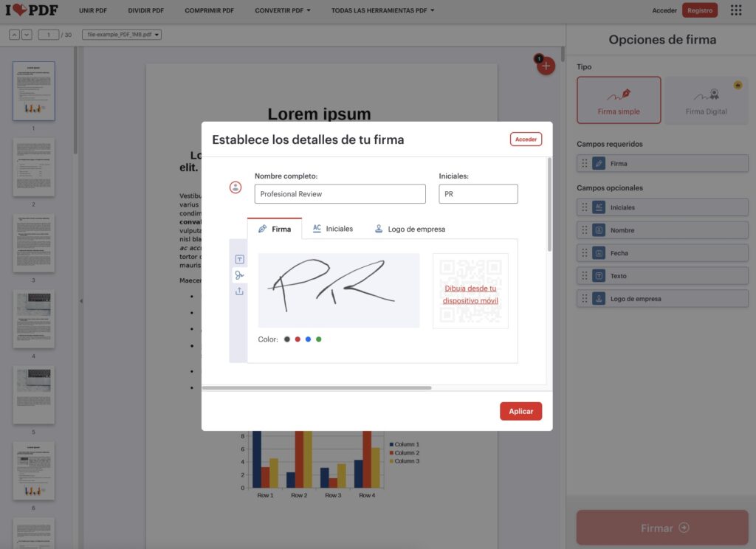This screenshot has width=756, height=549.
Task: Click the Logo de empresa stamp icon in sidebar
Action: click(598, 299)
